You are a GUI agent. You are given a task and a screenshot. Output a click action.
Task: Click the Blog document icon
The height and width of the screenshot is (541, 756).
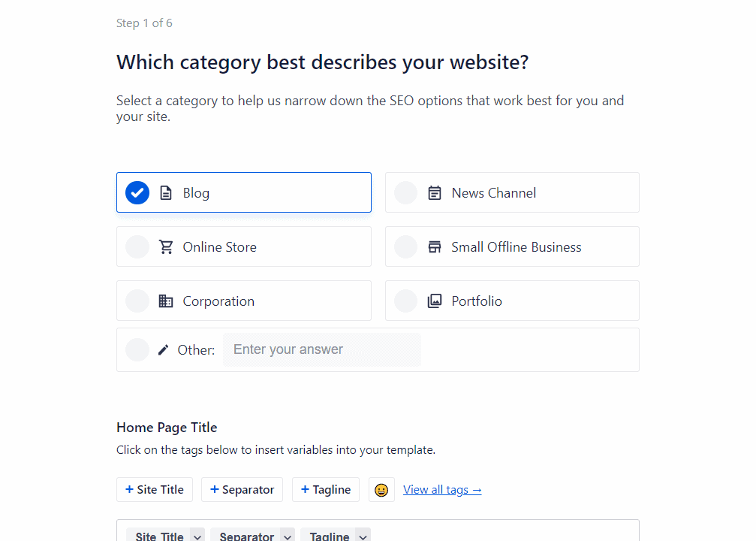pyautogui.click(x=165, y=192)
